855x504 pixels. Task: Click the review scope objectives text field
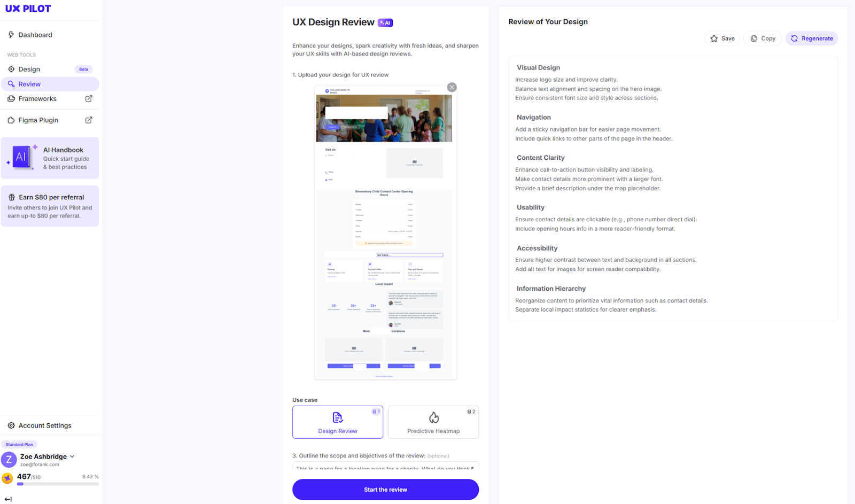pyautogui.click(x=385, y=468)
